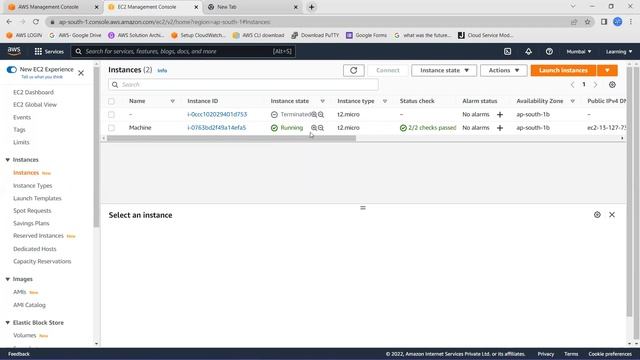Open Instance Types in sidebar
640x360 pixels.
click(32, 186)
